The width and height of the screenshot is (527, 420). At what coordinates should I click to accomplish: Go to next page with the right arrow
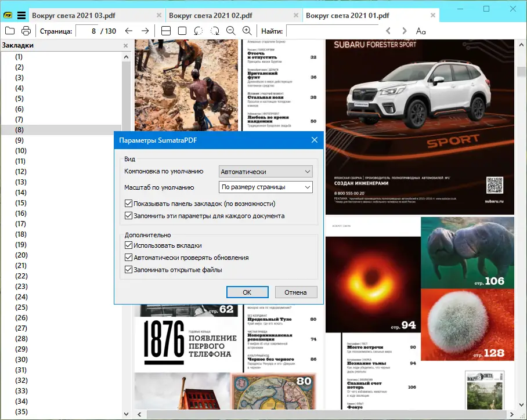click(x=145, y=31)
